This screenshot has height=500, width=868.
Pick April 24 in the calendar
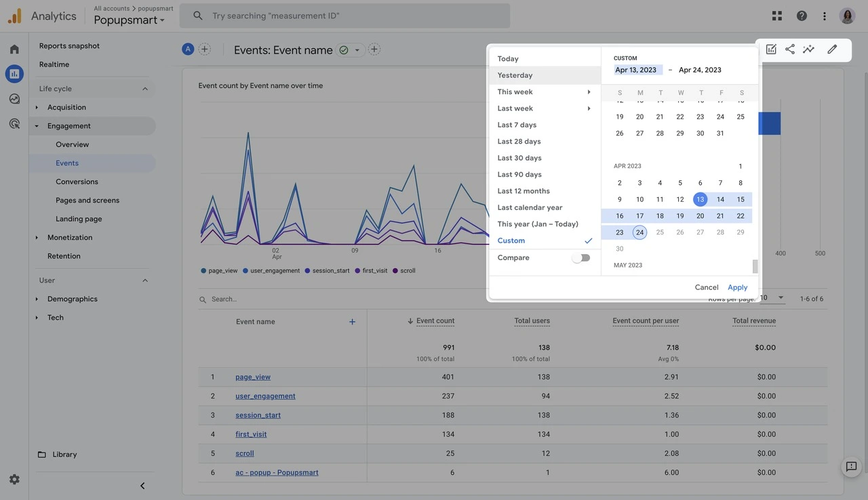[x=639, y=232]
